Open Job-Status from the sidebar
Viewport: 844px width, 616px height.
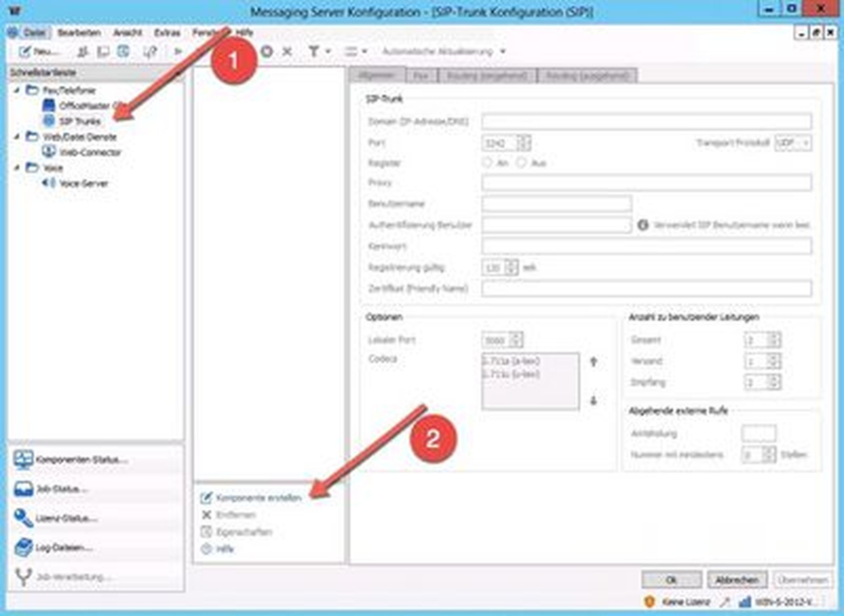(61, 489)
